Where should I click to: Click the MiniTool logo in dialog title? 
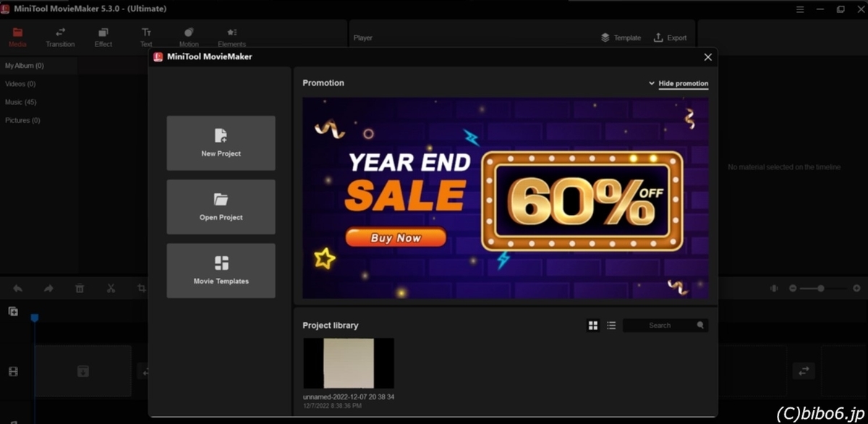(157, 56)
